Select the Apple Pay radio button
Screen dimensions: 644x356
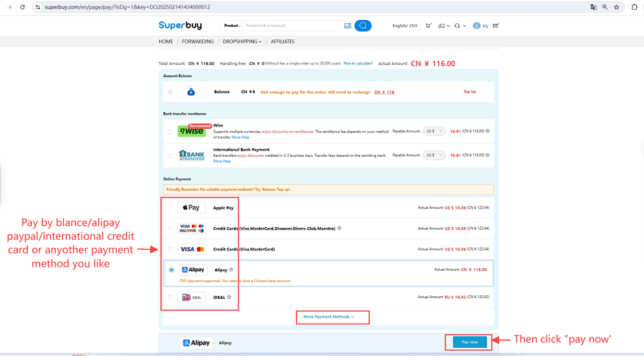[170, 208]
